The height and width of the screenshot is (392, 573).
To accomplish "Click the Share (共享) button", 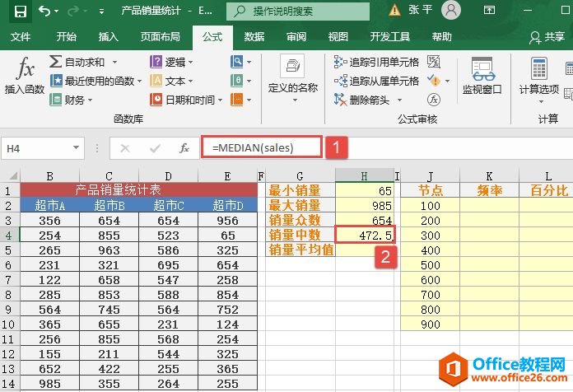I will tap(547, 37).
